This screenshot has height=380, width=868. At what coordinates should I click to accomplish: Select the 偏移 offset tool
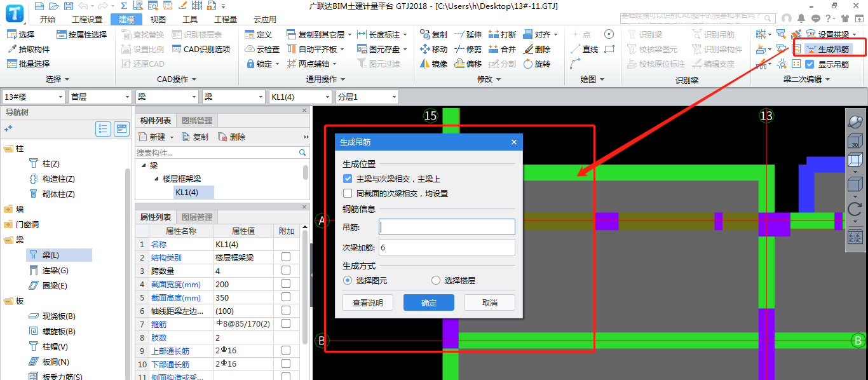tap(468, 64)
